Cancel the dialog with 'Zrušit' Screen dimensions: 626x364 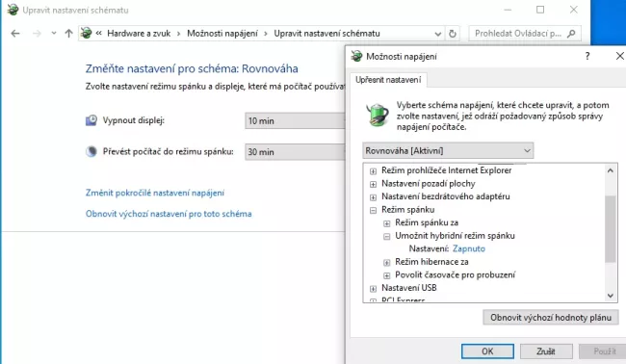pyautogui.click(x=546, y=351)
